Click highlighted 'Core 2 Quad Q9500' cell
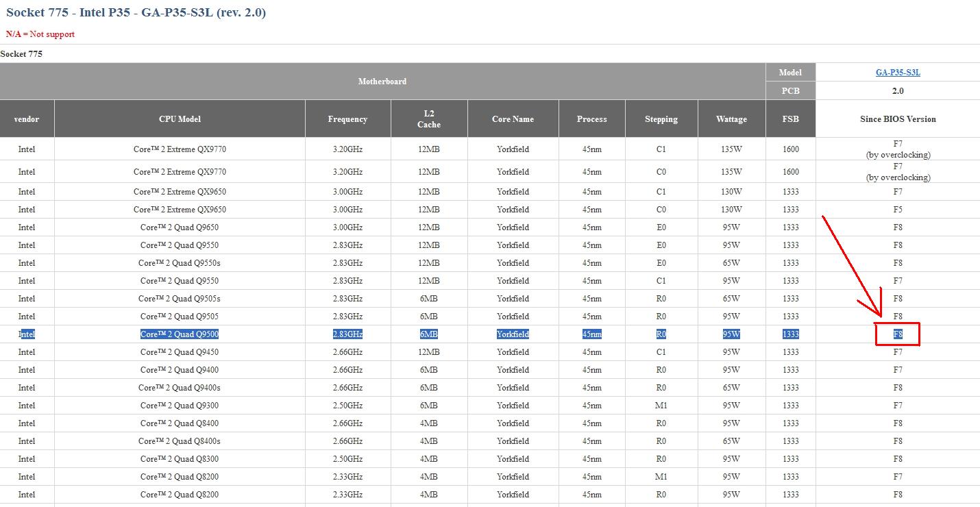 coord(180,334)
